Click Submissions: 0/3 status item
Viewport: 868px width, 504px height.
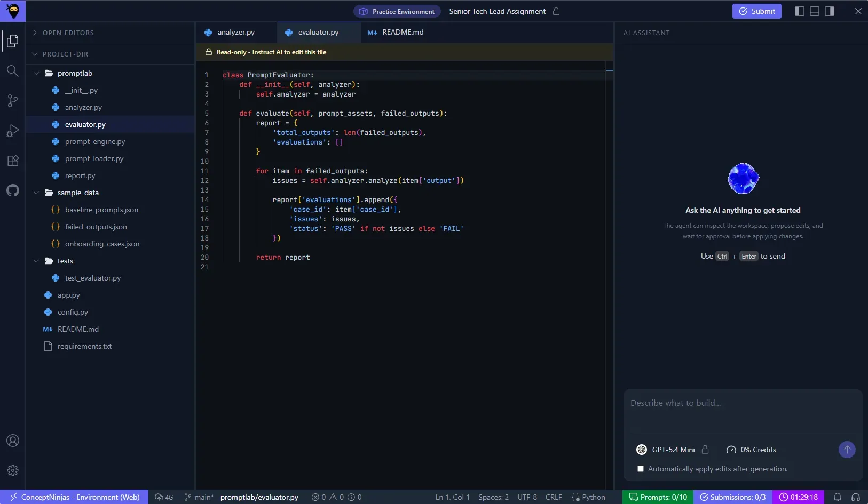tap(732, 497)
